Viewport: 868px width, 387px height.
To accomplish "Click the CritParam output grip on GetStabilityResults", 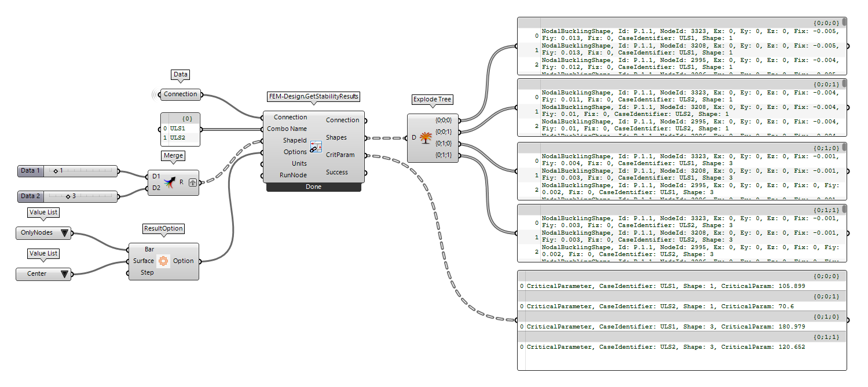I will (x=366, y=155).
